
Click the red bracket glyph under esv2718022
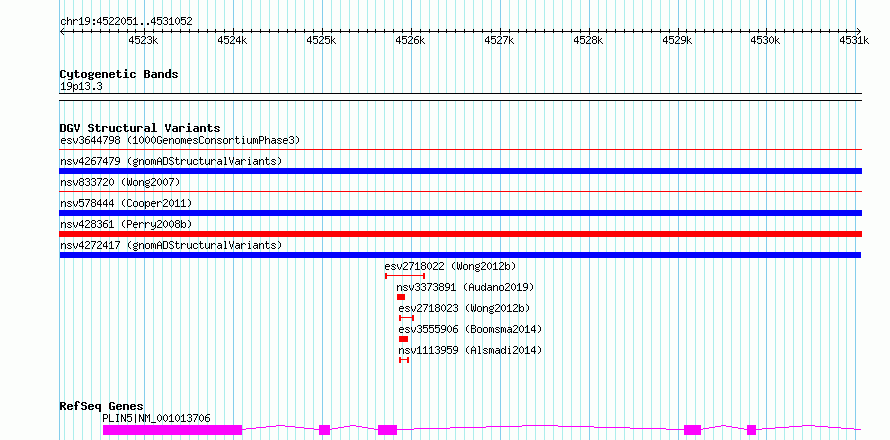405,276
